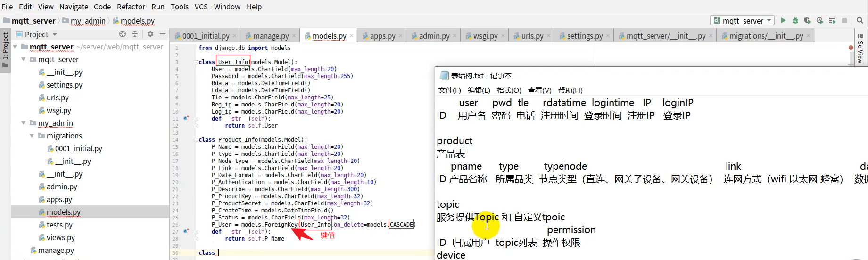Switch to the manage.py editor tab

pos(271,36)
